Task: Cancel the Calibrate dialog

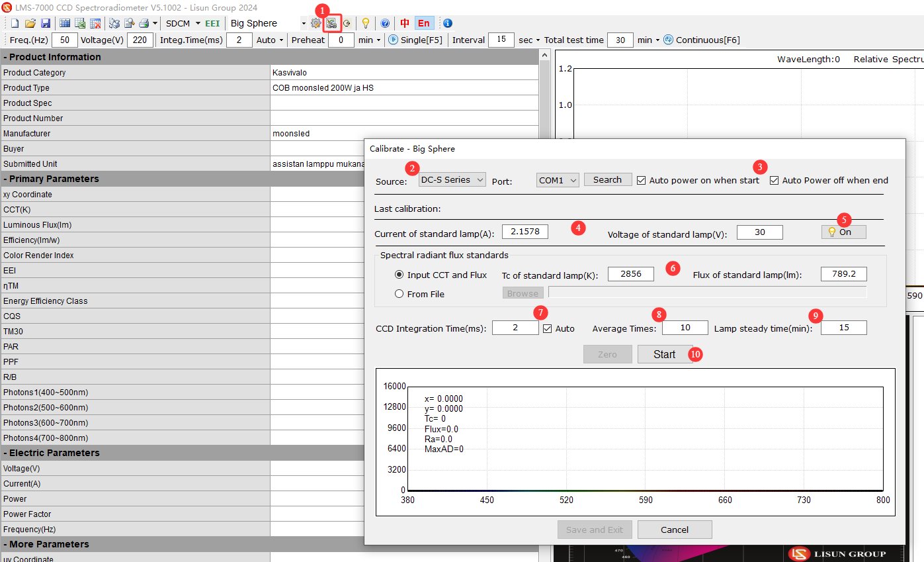Action: [675, 530]
